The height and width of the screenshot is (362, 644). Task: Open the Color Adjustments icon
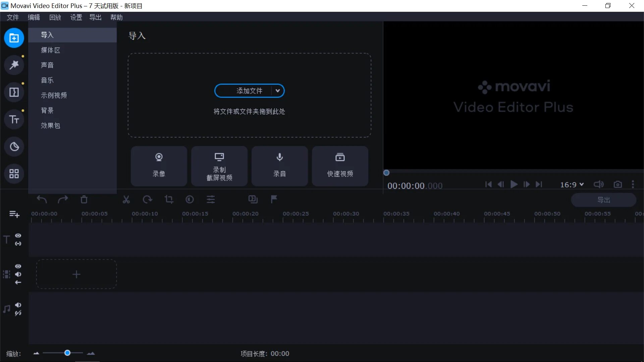point(189,199)
